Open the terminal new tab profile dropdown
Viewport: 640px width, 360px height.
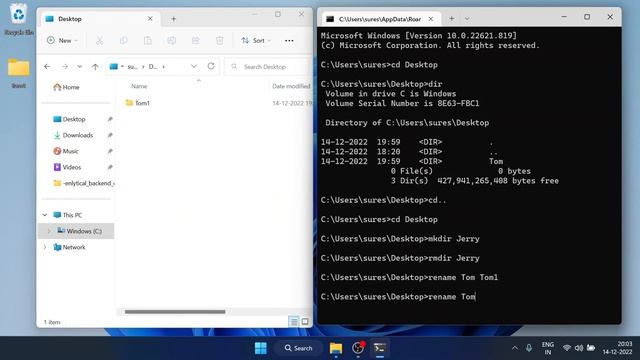467,18
